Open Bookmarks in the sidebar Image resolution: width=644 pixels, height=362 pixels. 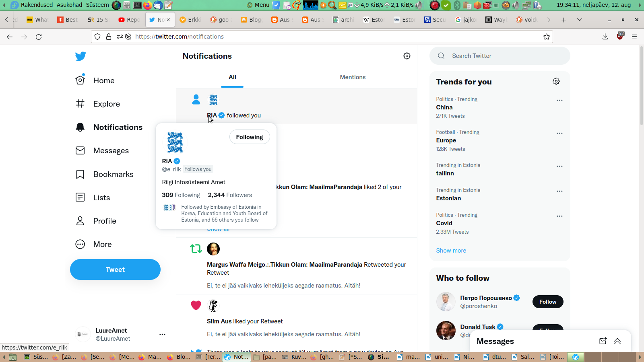pos(105,174)
